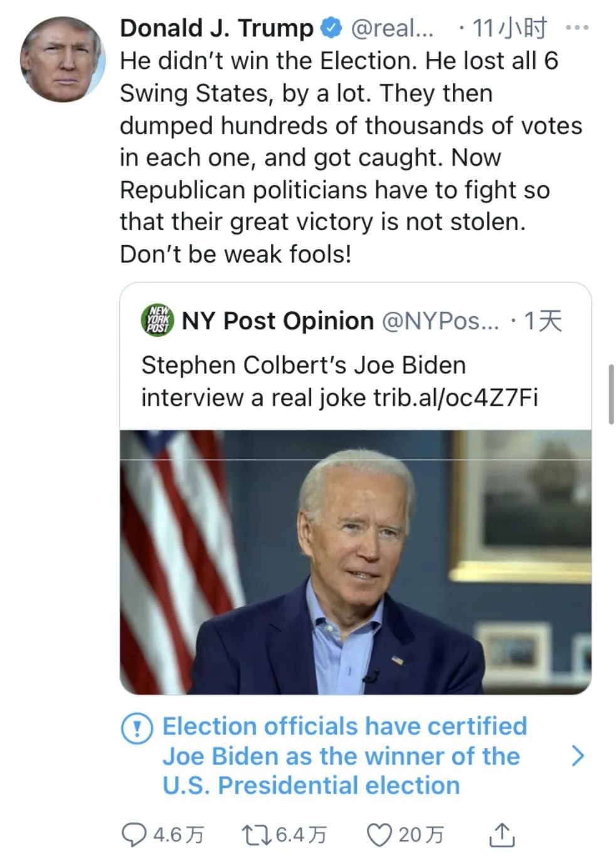Reply to the tweet via speech bubble

pos(133,835)
